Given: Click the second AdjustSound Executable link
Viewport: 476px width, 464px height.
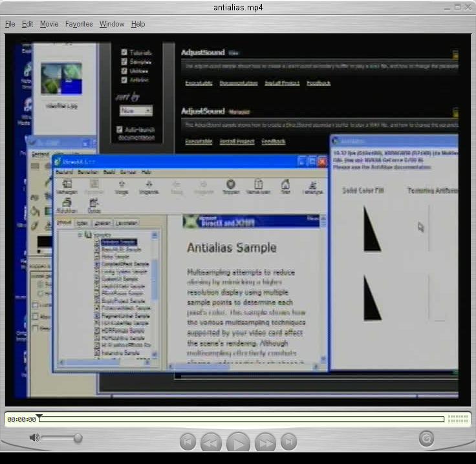Looking at the screenshot, I should pos(199,142).
